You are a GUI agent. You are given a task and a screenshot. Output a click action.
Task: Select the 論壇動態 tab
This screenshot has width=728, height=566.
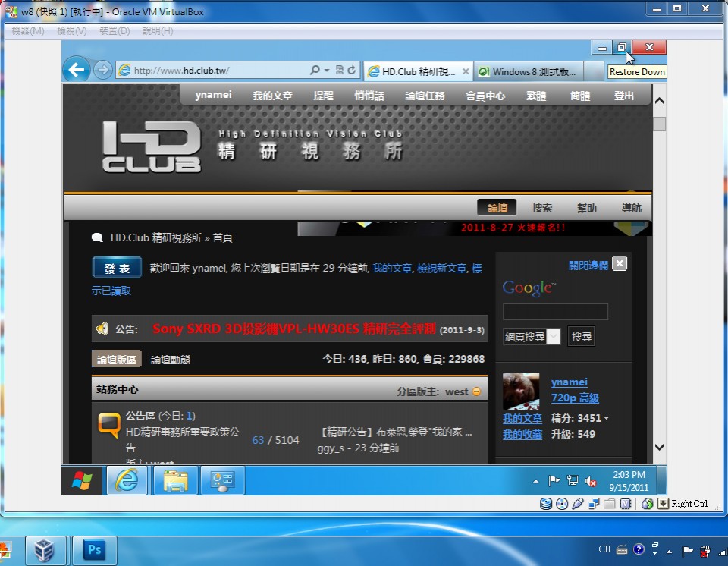[x=171, y=360]
